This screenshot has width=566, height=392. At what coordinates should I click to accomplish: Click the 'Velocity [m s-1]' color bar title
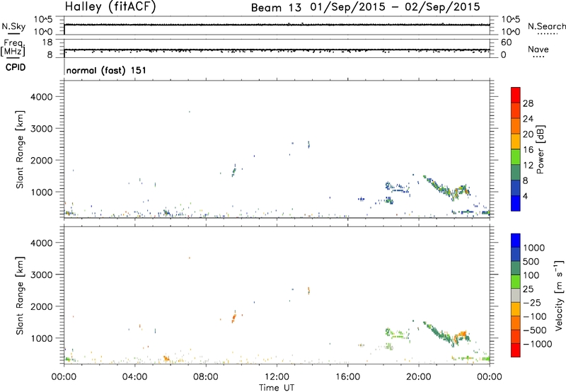pos(559,296)
